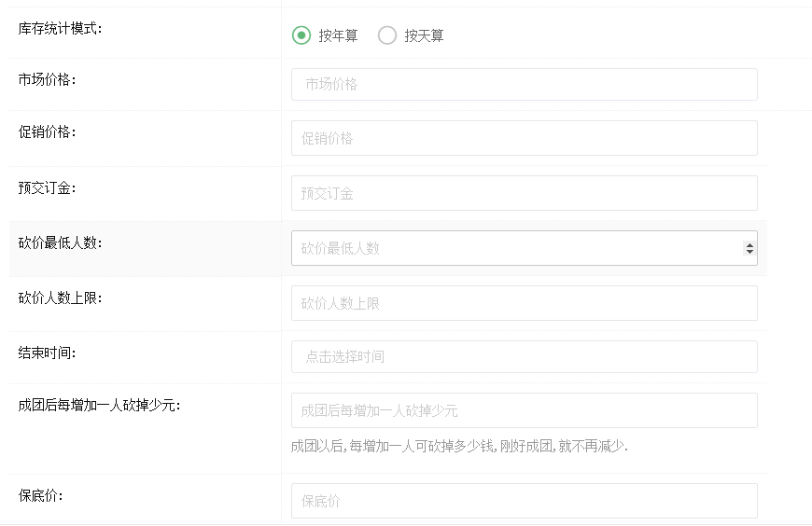
Task: Click the 成团以后 help text below the field
Action: click(459, 446)
